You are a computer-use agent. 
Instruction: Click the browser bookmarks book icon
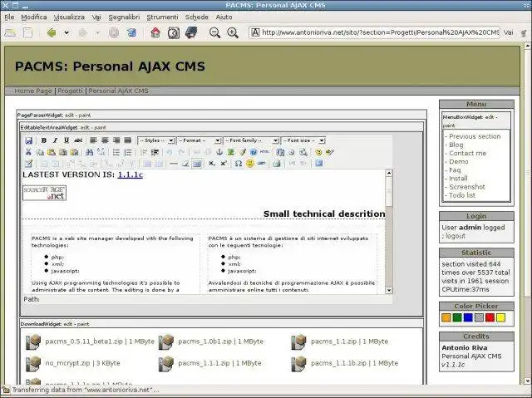point(191,32)
